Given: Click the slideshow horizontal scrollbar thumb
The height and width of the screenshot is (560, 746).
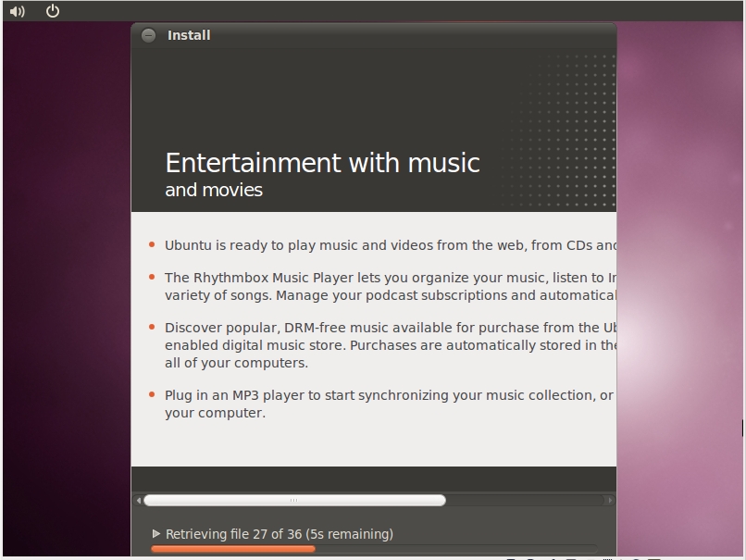Looking at the screenshot, I should [x=294, y=500].
